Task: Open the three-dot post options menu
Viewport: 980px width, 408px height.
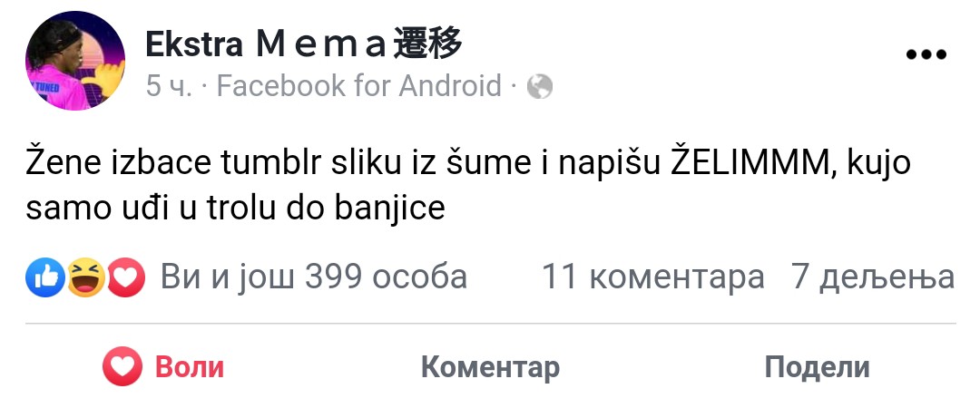Action: [926, 54]
